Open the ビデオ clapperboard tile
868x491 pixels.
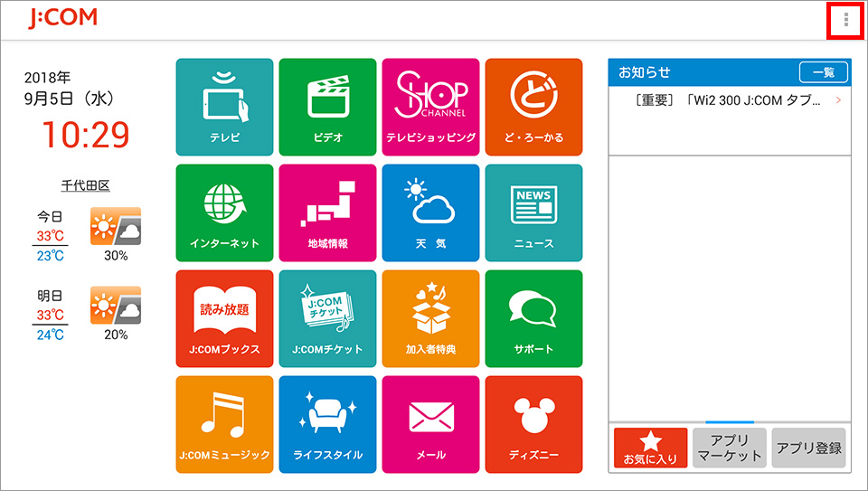click(x=327, y=107)
